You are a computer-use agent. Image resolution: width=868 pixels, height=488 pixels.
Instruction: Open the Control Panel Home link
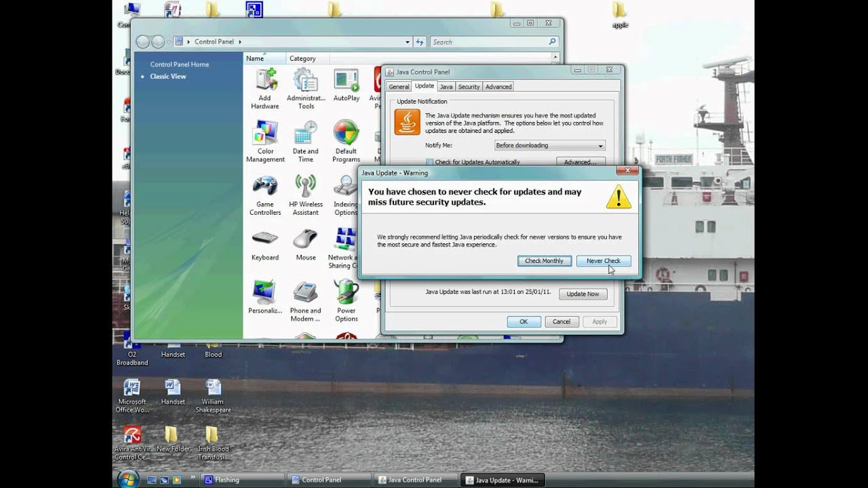180,64
